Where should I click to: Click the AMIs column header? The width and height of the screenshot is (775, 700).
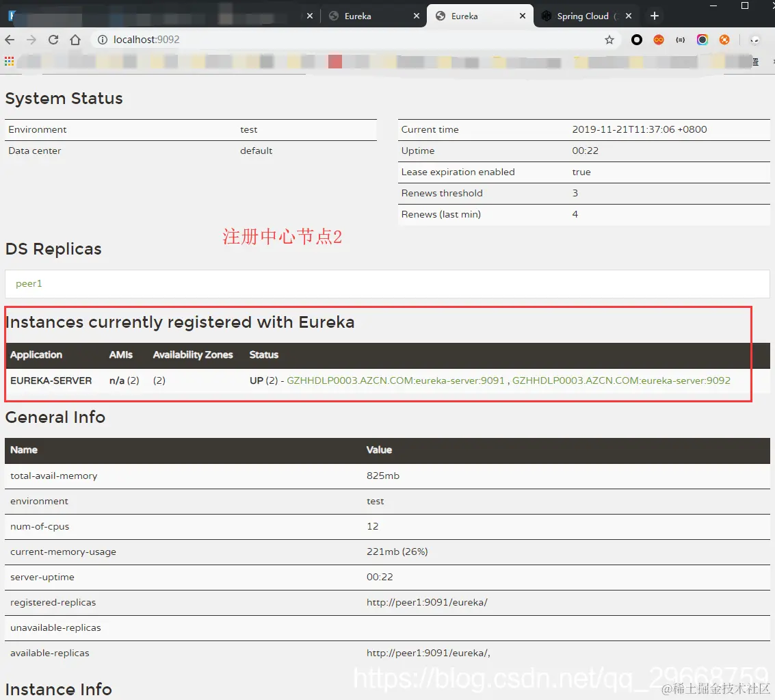[x=121, y=355]
